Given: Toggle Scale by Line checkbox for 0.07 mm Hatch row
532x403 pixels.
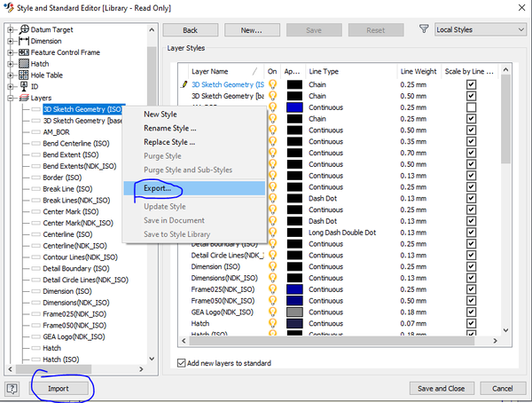Looking at the screenshot, I should pyautogui.click(x=472, y=323).
